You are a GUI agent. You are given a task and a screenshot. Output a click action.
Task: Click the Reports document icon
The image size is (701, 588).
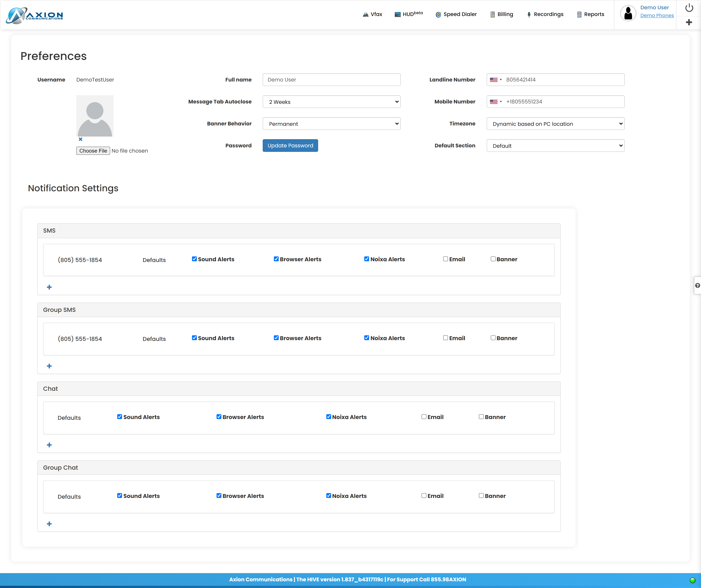pos(579,14)
